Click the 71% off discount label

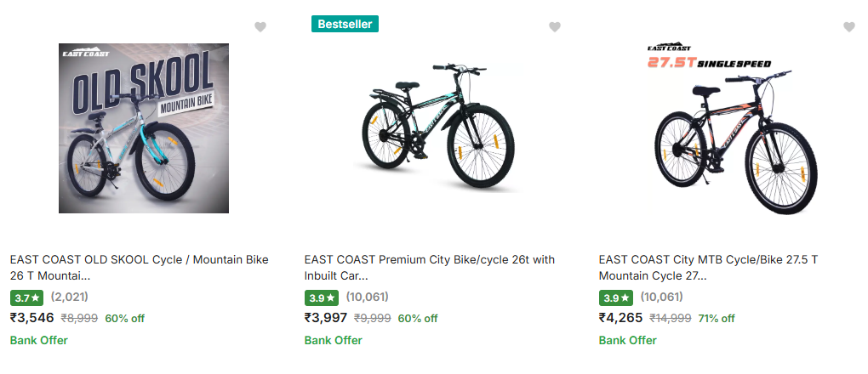717,318
